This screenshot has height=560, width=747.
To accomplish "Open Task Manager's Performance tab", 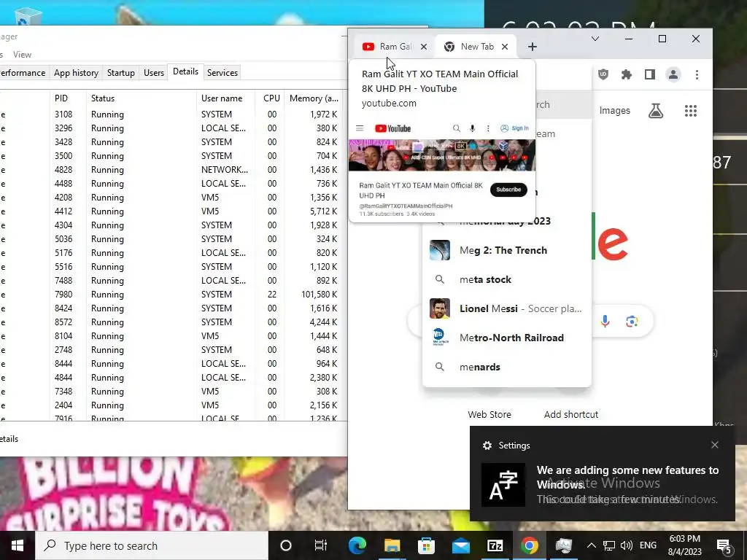I will 23,73.
